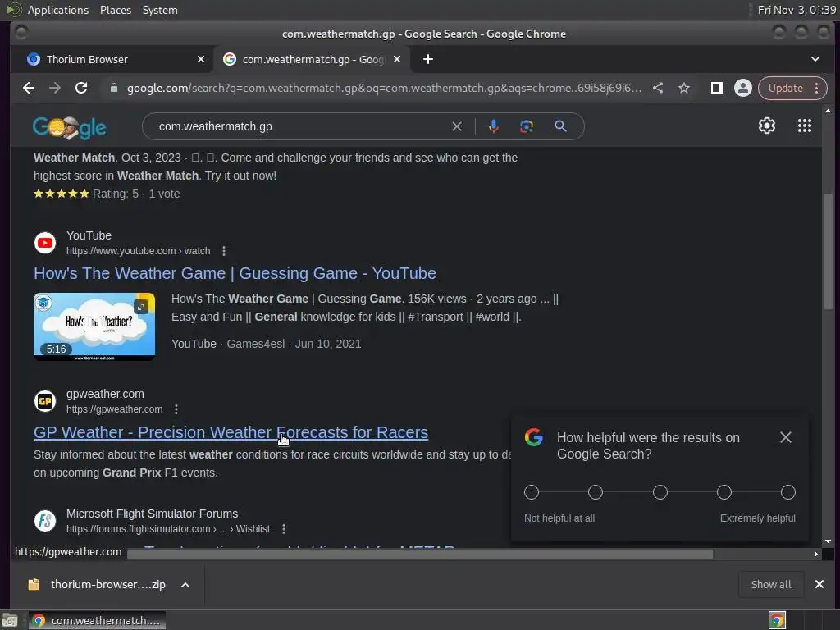Expand the tab search dropdown arrow
Image resolution: width=840 pixels, height=630 pixels.
(x=815, y=59)
